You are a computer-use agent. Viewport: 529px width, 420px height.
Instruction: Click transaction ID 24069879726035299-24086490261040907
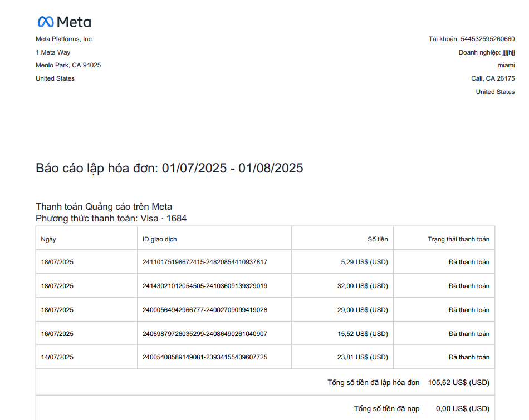[x=205, y=334]
